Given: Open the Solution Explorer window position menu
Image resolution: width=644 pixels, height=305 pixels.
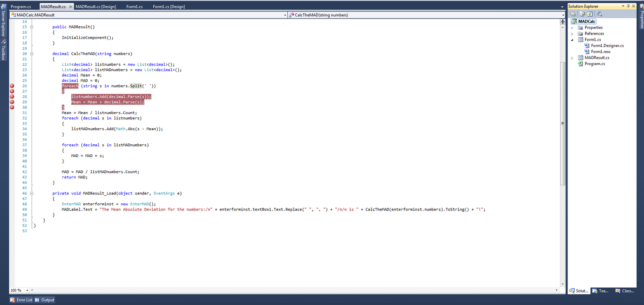Looking at the screenshot, I should [x=623, y=6].
